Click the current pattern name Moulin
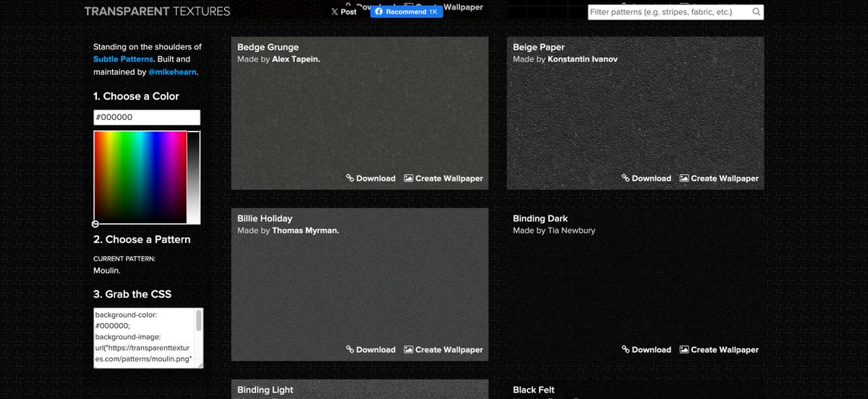The width and height of the screenshot is (868, 399). [x=107, y=270]
